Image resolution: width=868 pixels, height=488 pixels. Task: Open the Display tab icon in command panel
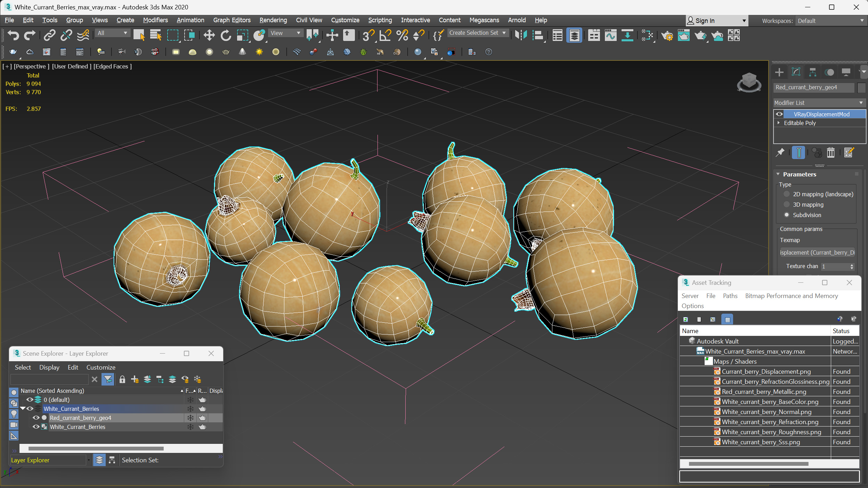point(846,72)
